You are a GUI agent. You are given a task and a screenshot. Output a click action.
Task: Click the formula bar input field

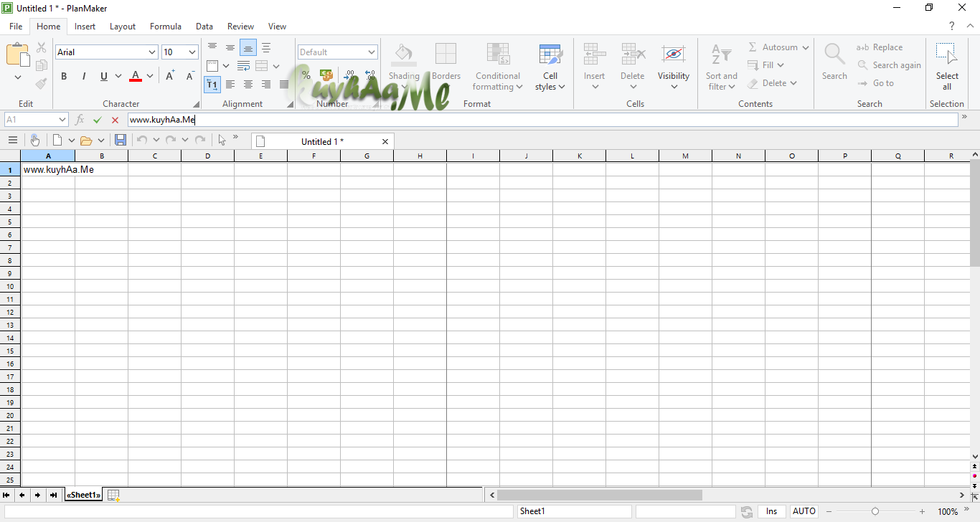pos(543,120)
